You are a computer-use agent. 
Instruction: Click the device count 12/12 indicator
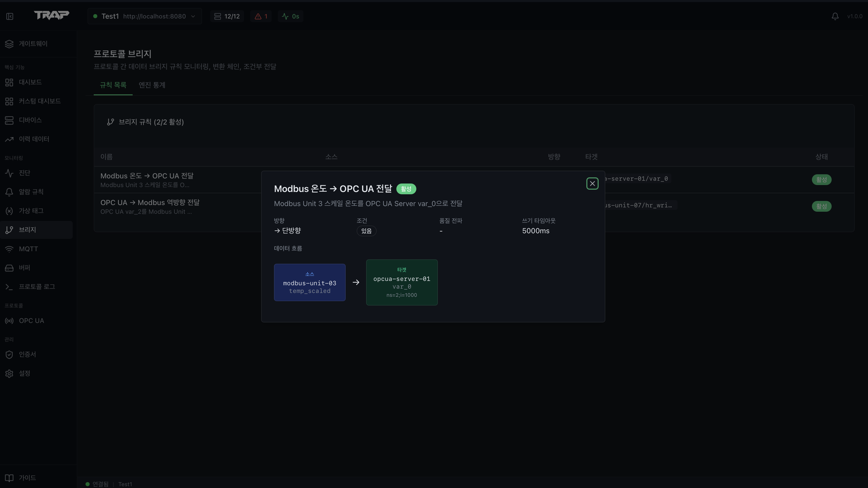(x=227, y=16)
